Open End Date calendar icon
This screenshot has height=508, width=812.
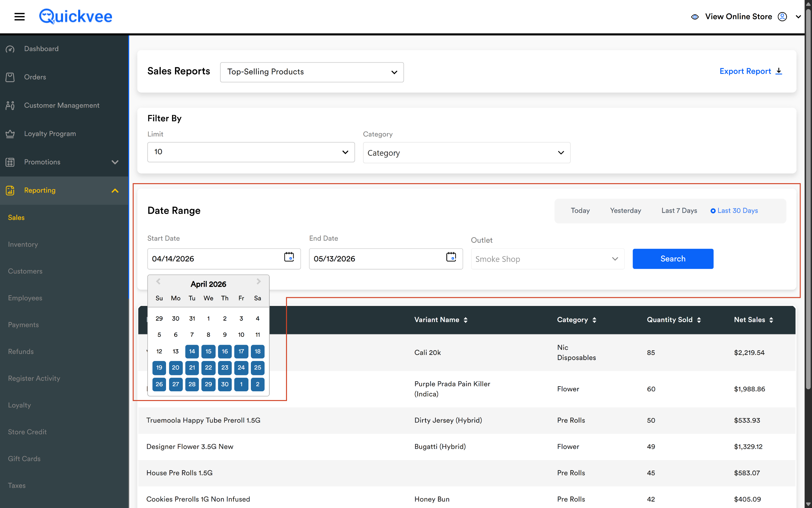(451, 257)
